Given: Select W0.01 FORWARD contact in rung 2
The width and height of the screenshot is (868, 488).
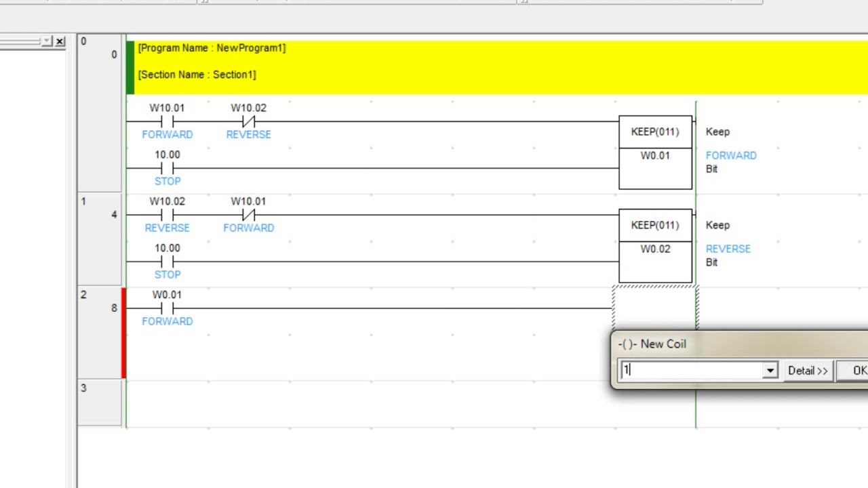Looking at the screenshot, I should 167,308.
